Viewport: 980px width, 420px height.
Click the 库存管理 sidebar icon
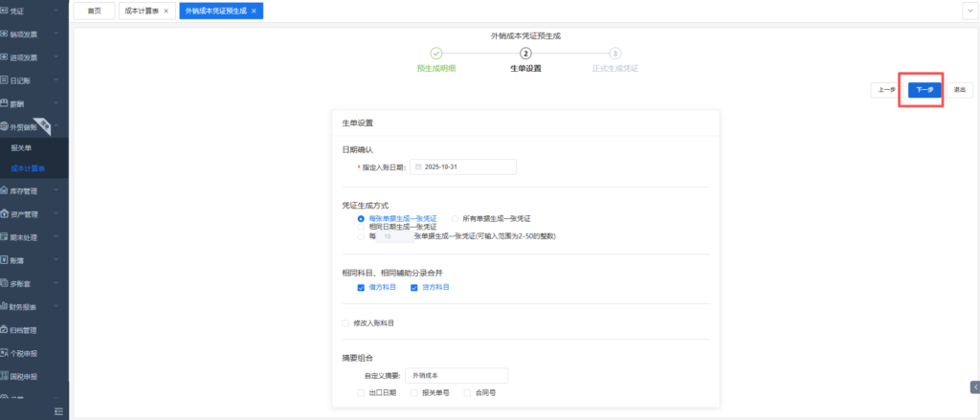pyautogui.click(x=5, y=191)
